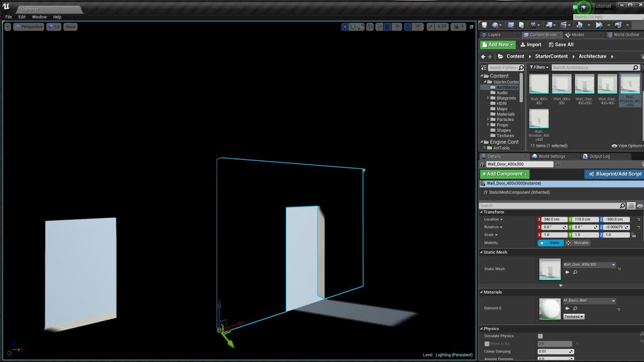This screenshot has height=362, width=644.
Task: Click the Unreal Engine logo
Action: click(7, 7)
